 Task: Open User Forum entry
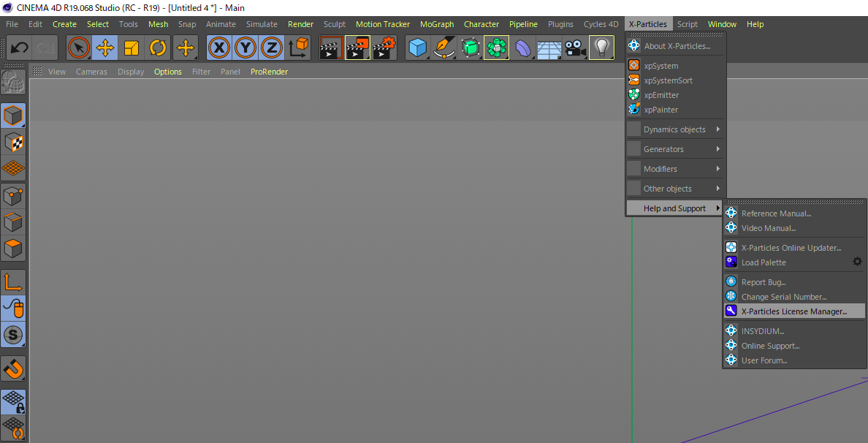point(794,360)
